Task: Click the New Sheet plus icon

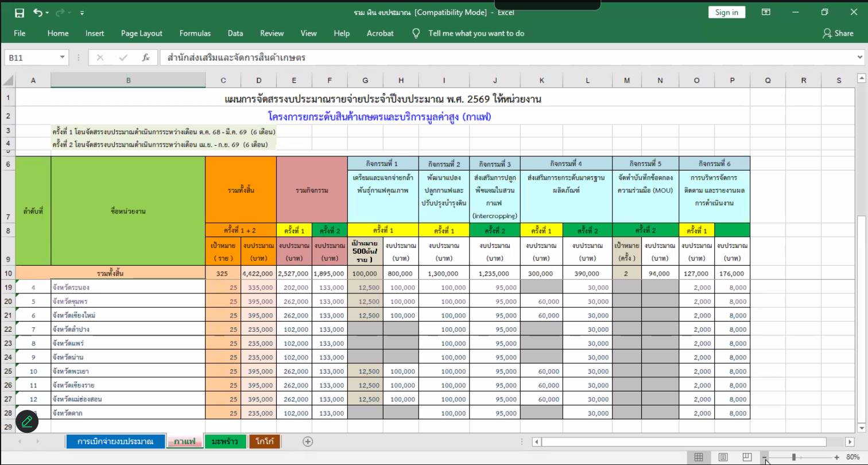Action: tap(308, 441)
